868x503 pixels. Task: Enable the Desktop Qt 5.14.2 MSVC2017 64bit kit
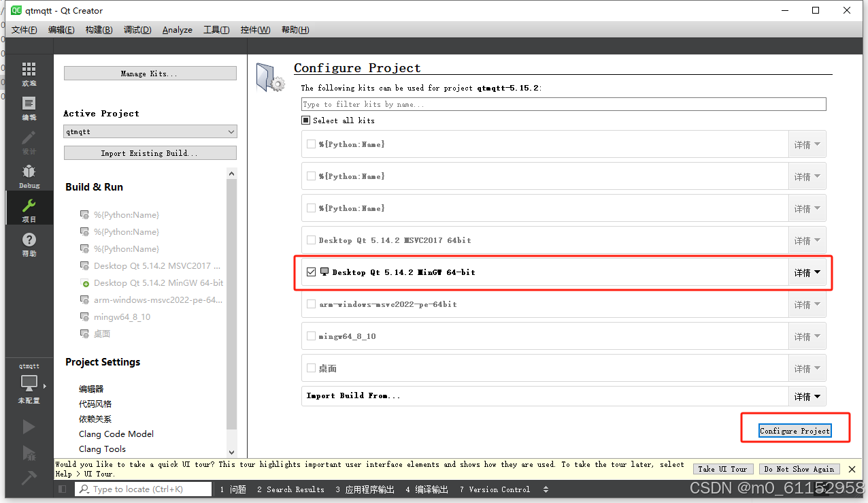pyautogui.click(x=312, y=240)
